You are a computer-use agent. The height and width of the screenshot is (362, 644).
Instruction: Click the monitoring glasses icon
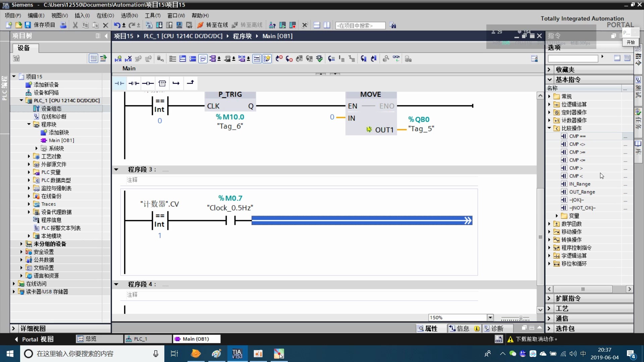[x=396, y=59]
